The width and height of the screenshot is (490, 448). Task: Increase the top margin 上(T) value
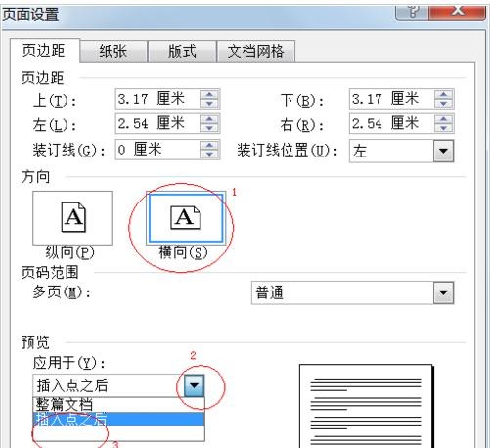click(x=209, y=94)
